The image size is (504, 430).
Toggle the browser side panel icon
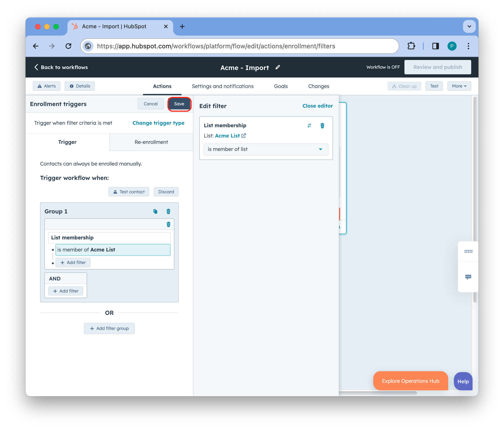tap(435, 46)
